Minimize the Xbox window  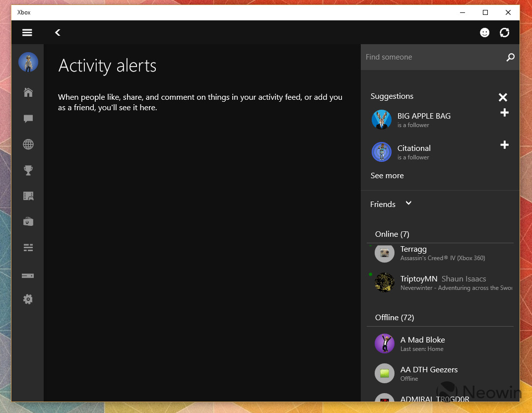(x=463, y=12)
